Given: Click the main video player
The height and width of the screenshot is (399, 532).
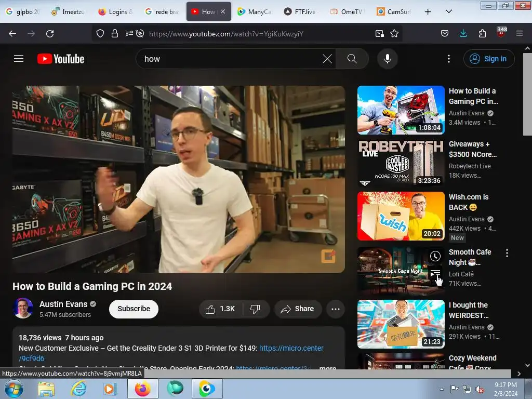Looking at the screenshot, I should [179, 179].
